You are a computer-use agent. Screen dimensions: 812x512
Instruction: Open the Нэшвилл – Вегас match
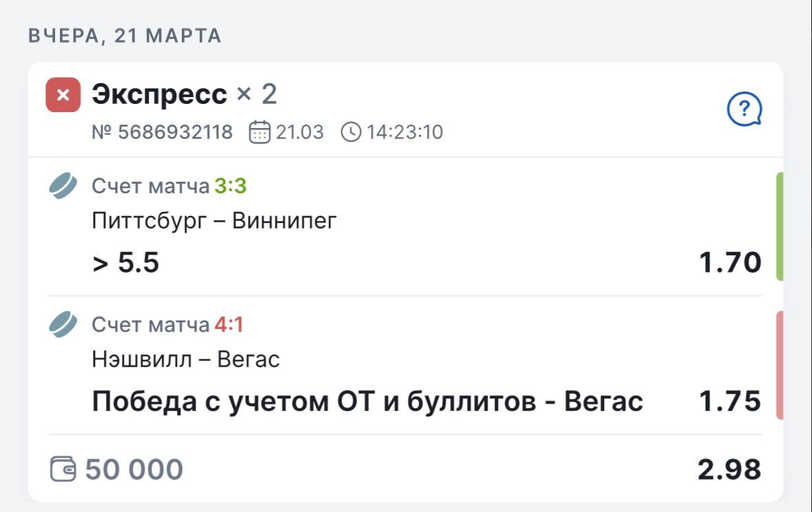(186, 359)
